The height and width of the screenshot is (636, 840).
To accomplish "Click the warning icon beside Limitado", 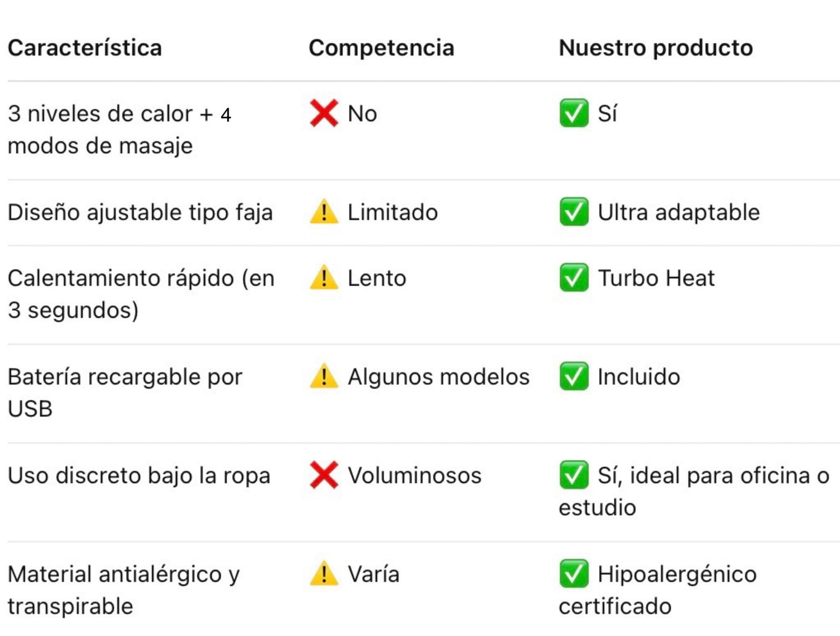I will tap(324, 212).
